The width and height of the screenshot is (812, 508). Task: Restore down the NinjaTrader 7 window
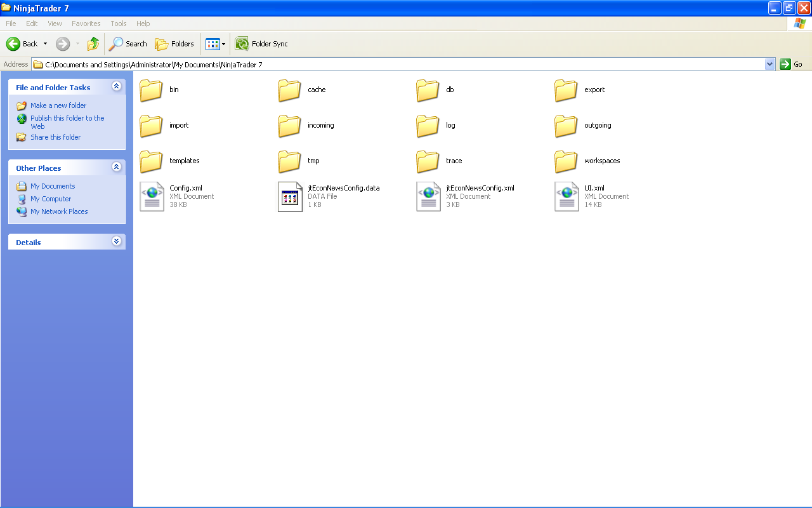tap(789, 8)
